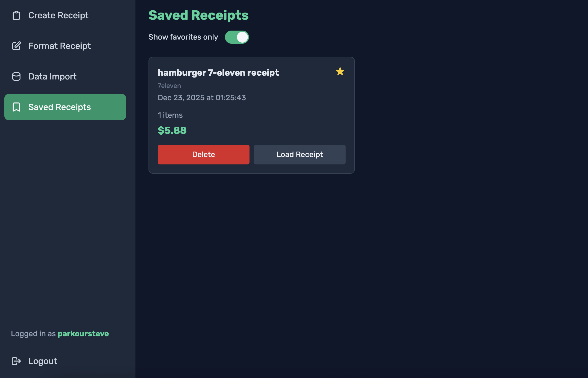The image size is (588, 378).
Task: Click the Show favorites only label
Action: 183,37
